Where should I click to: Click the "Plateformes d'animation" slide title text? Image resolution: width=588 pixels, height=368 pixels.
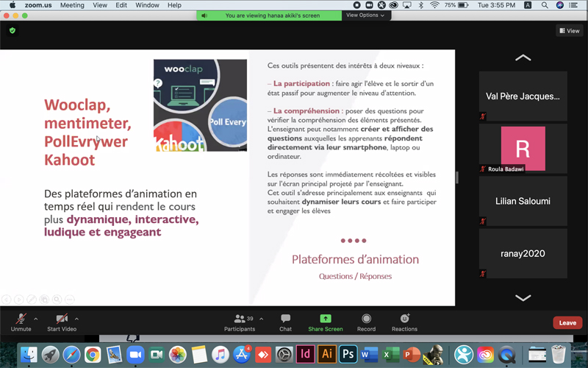355,260
